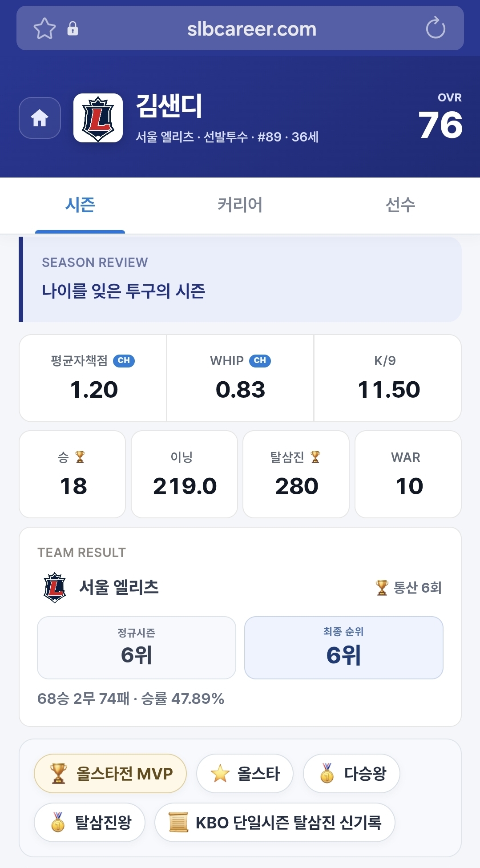
Task: Click the lock security icon
Action: click(x=73, y=28)
